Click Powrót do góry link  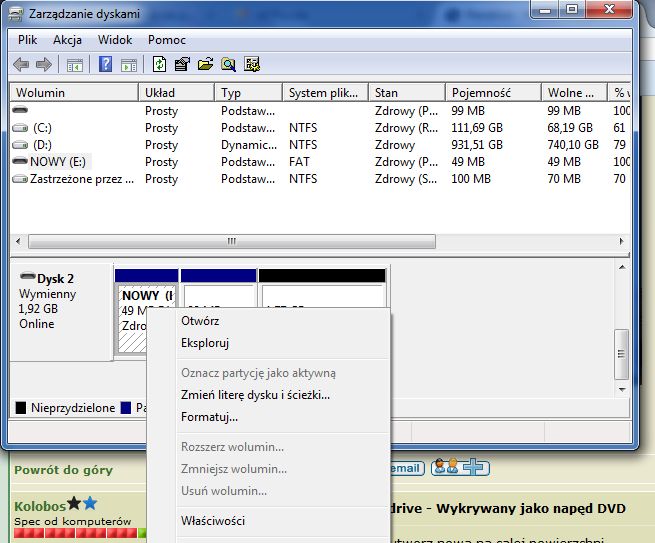[63, 470]
